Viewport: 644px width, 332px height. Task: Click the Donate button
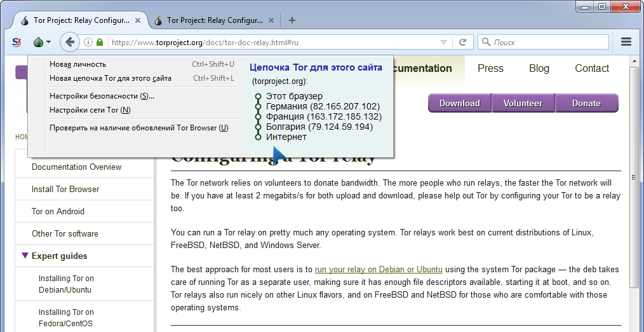pyautogui.click(x=586, y=103)
